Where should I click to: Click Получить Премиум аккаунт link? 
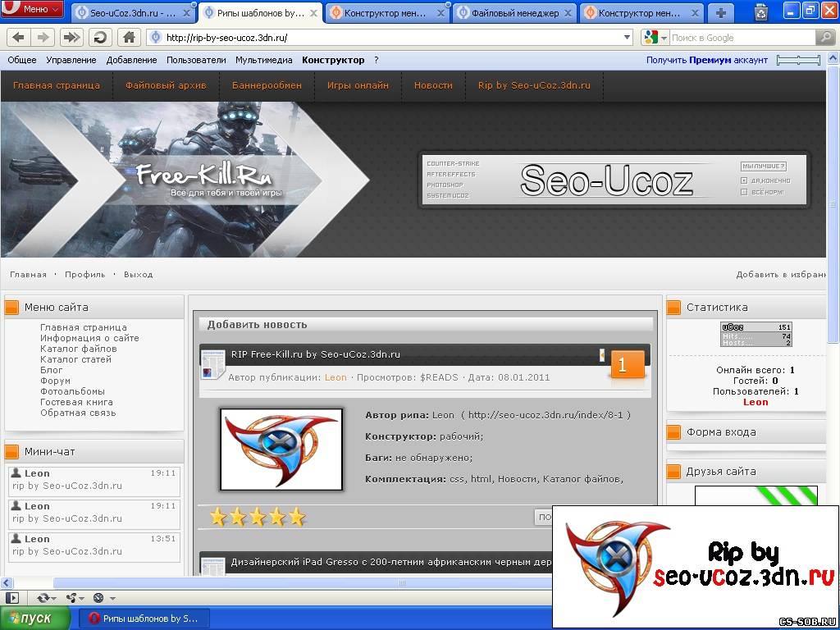point(706,60)
